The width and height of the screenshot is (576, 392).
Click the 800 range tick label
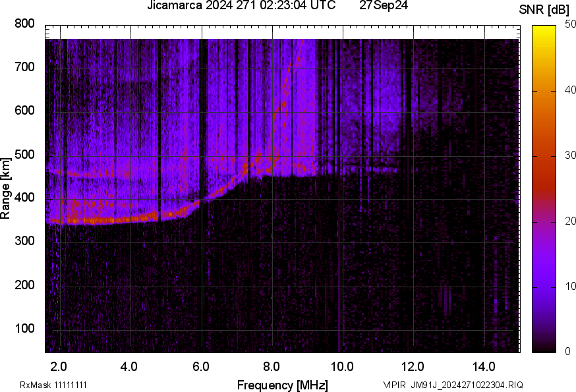coord(24,24)
